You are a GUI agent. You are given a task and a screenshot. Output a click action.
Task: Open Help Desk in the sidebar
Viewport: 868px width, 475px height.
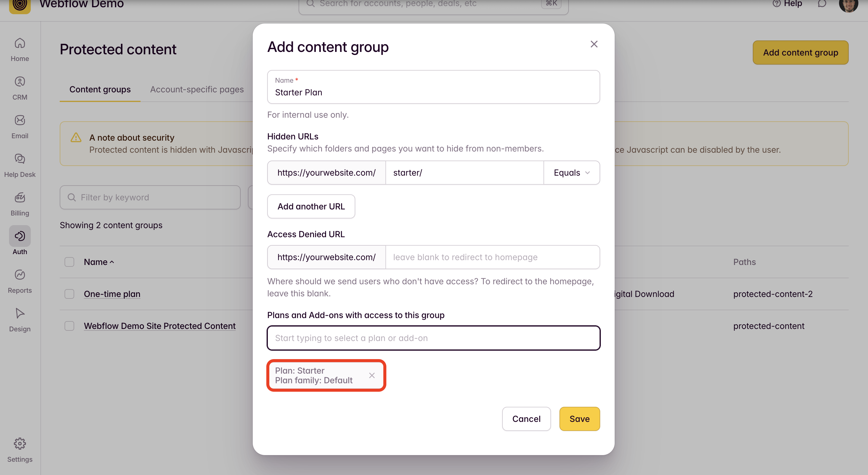coord(20,165)
